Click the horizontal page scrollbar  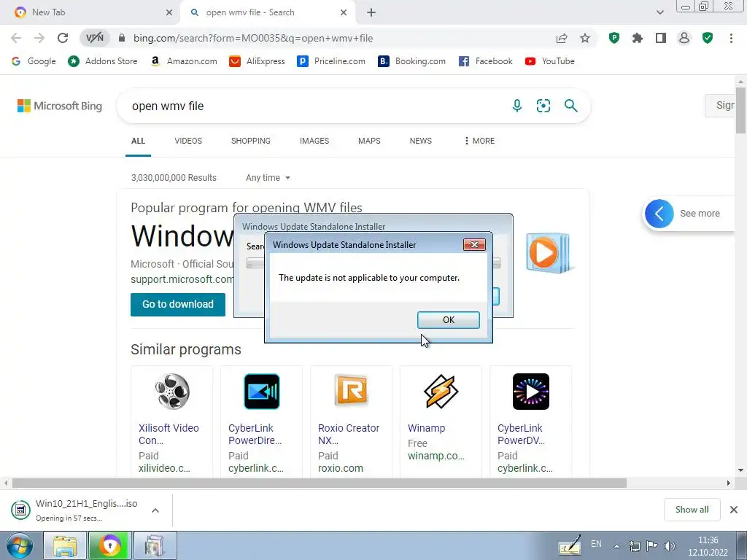point(320,483)
